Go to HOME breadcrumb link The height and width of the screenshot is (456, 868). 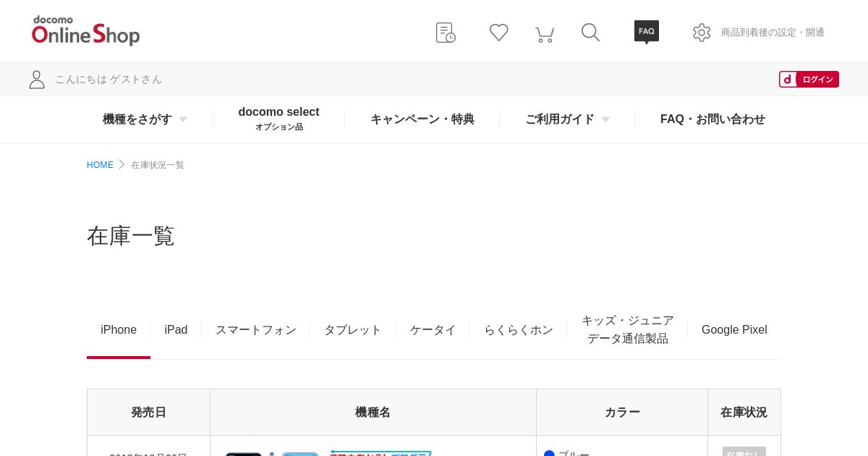point(100,165)
